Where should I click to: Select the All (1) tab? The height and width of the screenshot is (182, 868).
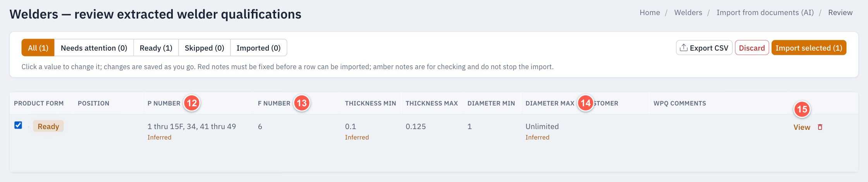click(x=38, y=48)
